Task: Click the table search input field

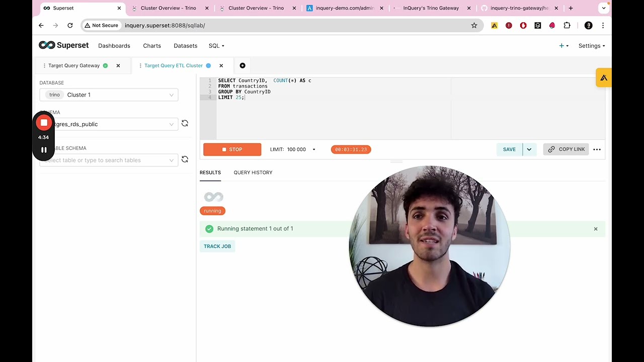Action: [x=109, y=160]
